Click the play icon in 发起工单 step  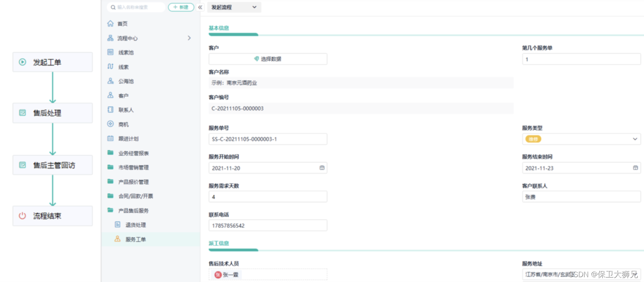pyautogui.click(x=23, y=62)
